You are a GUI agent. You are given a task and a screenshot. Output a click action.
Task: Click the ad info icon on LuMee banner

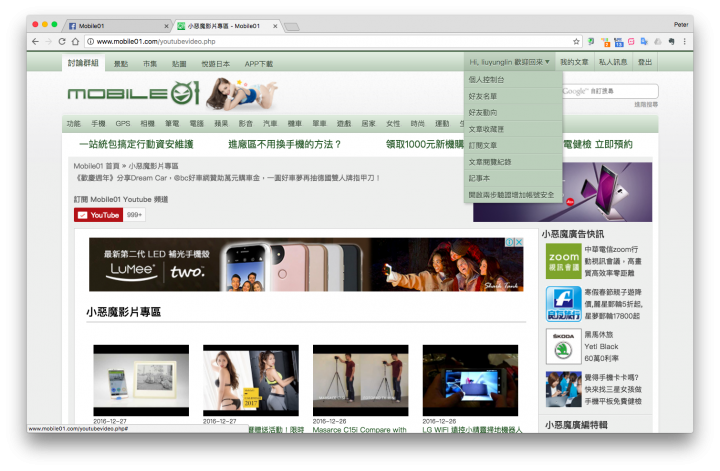tap(509, 242)
